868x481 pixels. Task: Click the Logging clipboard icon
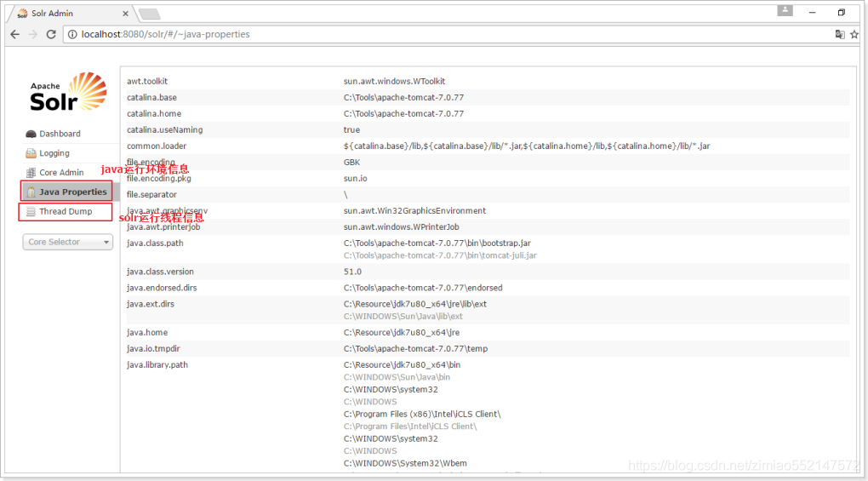click(x=31, y=153)
